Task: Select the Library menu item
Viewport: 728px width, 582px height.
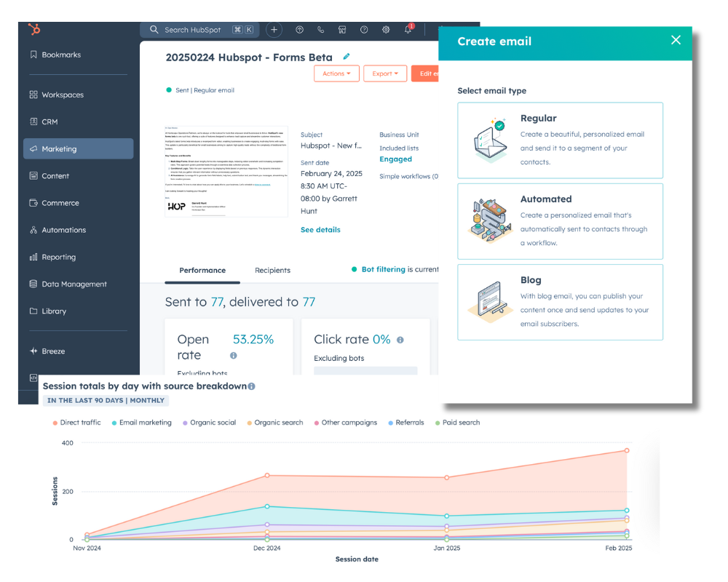Action: click(x=79, y=311)
